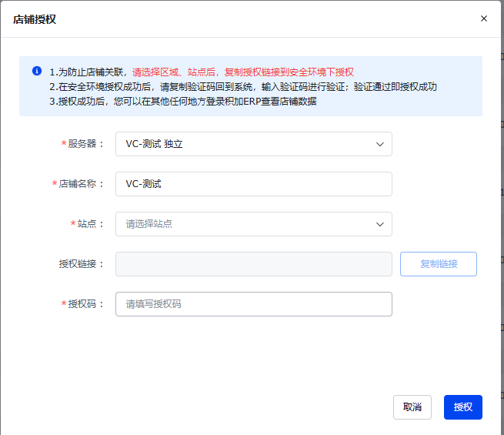Click the selected value VC-测试 独立
The width and height of the screenshot is (504, 435).
click(x=154, y=144)
